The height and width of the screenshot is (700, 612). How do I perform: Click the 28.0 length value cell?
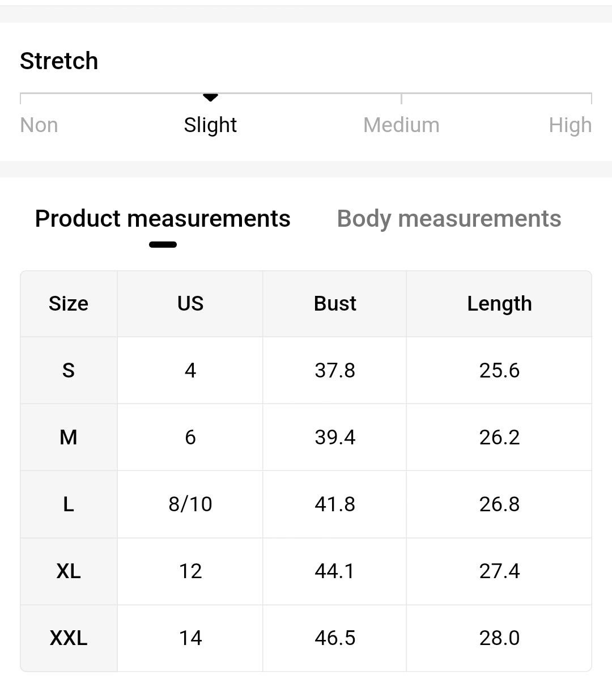(499, 638)
